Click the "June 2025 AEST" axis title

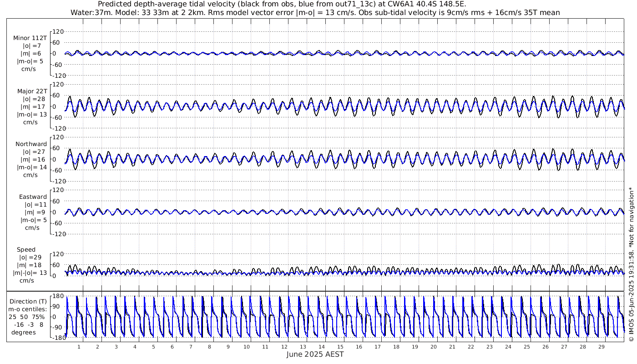(x=315, y=354)
